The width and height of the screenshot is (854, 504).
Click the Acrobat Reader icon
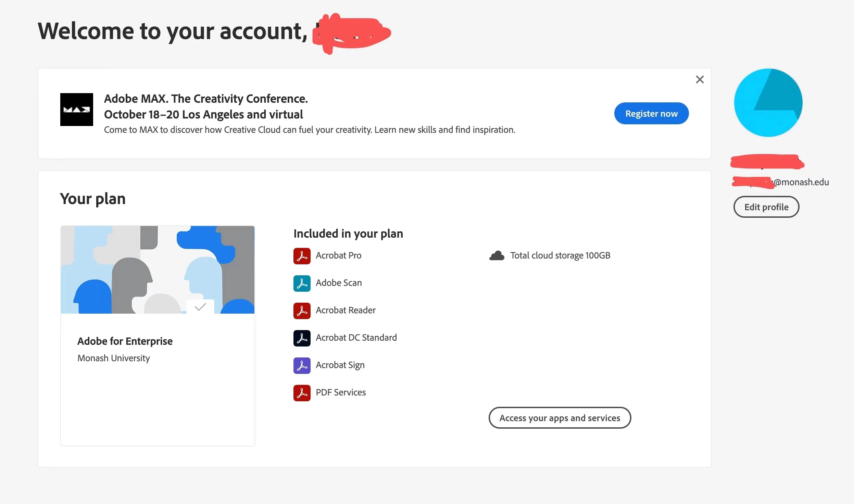[x=302, y=311]
